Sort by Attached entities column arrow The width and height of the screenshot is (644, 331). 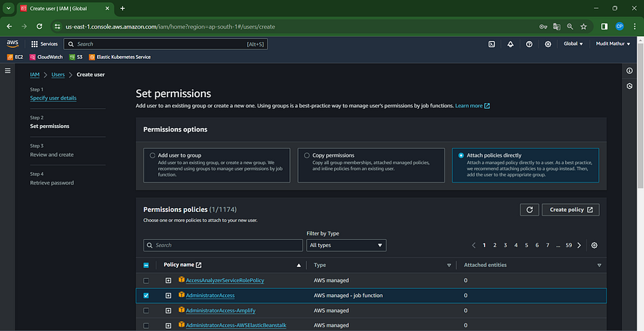pyautogui.click(x=599, y=266)
